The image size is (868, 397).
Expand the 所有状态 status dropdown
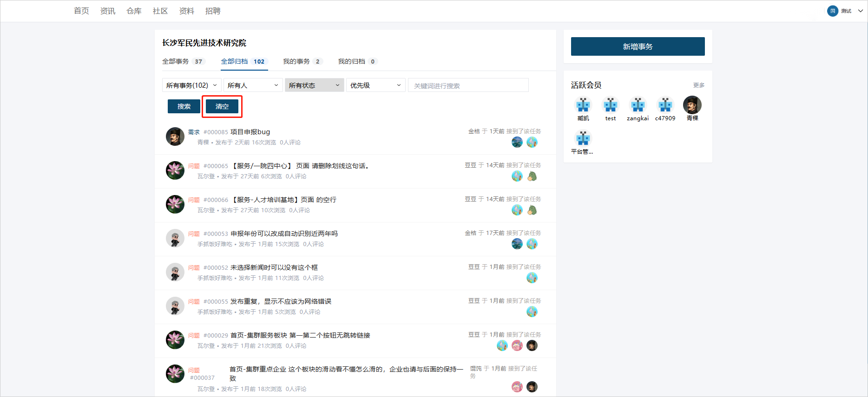[x=314, y=85]
